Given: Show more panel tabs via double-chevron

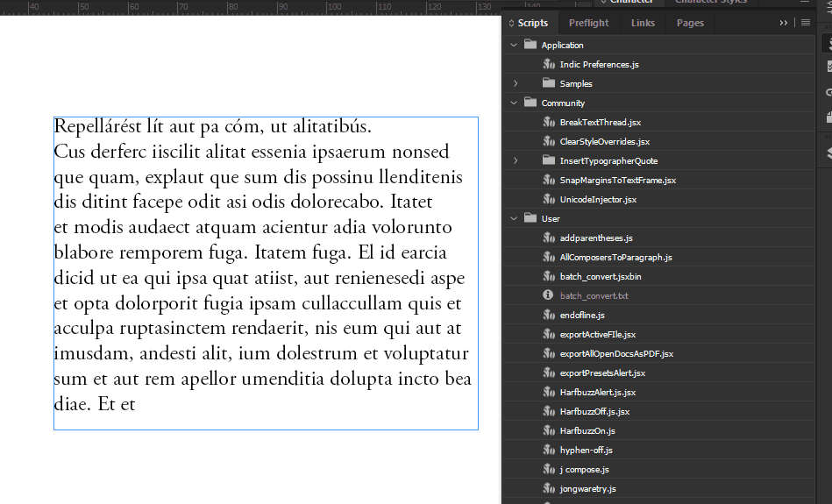Looking at the screenshot, I should (x=783, y=23).
